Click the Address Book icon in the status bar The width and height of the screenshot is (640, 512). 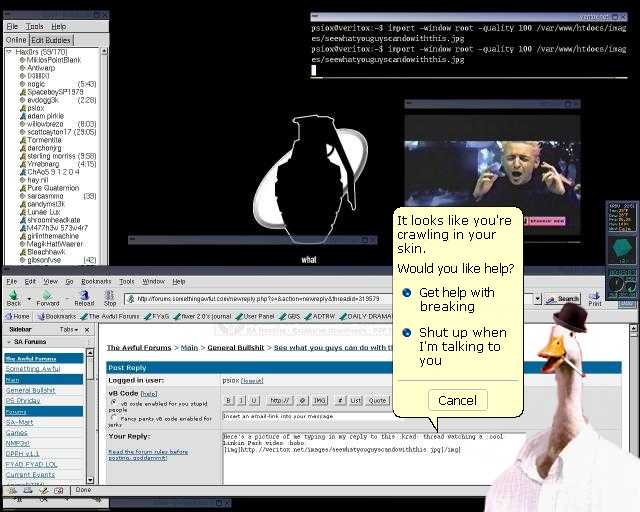pyautogui.click(x=58, y=490)
